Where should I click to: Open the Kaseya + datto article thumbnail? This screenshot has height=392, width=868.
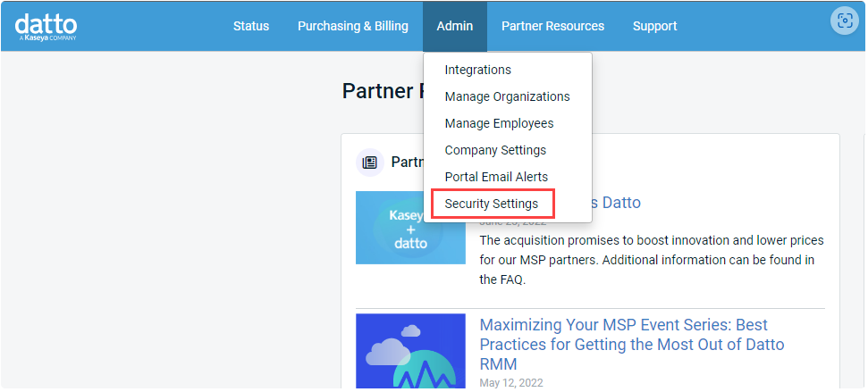coord(410,228)
